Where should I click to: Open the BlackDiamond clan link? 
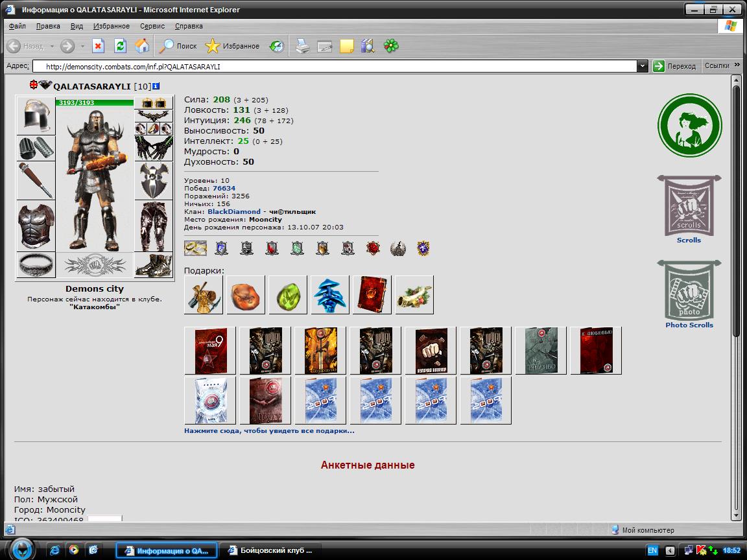point(234,211)
